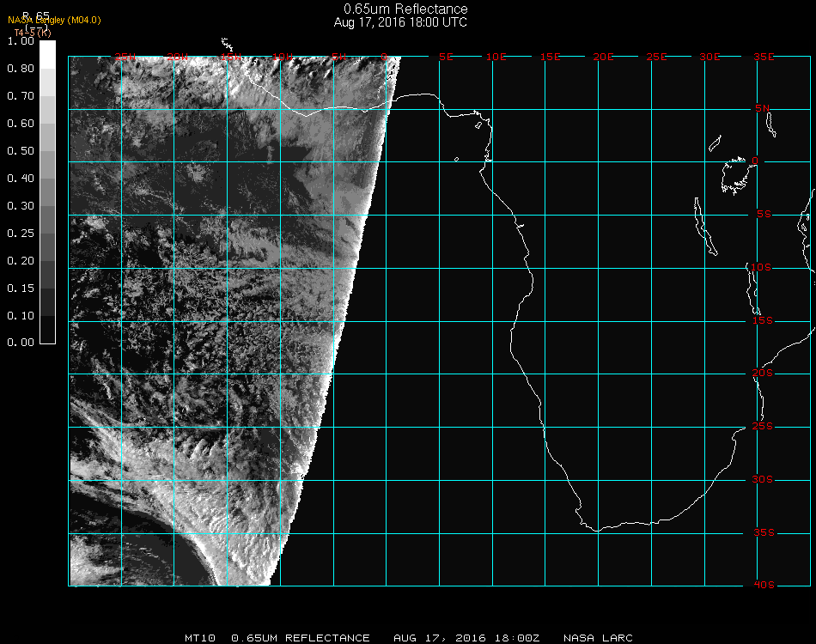Click the 0.70 colorbar scale label
816x644 pixels.
21,95
